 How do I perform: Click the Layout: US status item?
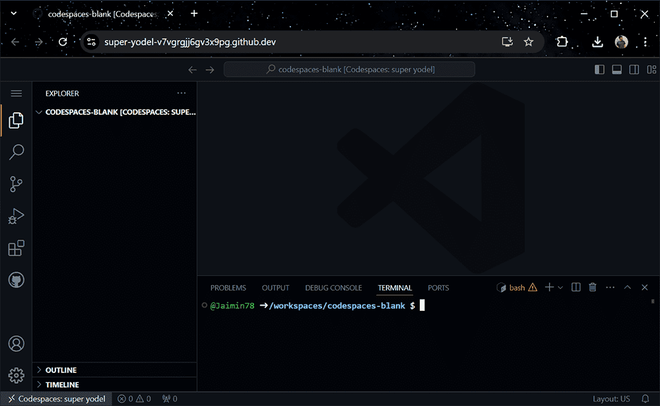point(611,399)
